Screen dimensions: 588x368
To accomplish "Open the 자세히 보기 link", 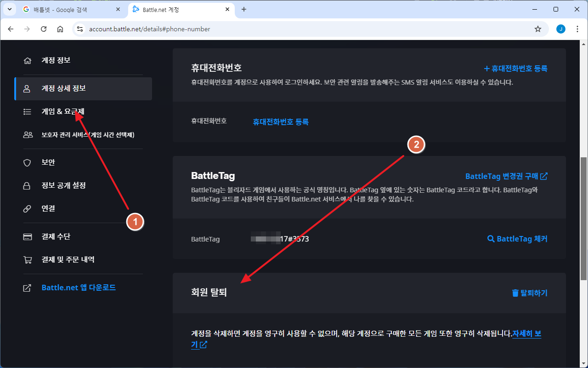I will (x=527, y=334).
